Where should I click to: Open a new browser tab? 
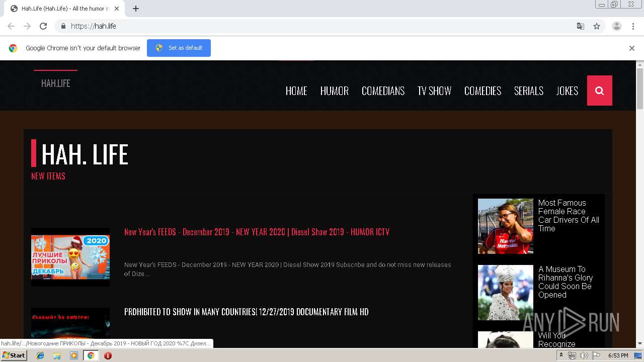click(136, 9)
